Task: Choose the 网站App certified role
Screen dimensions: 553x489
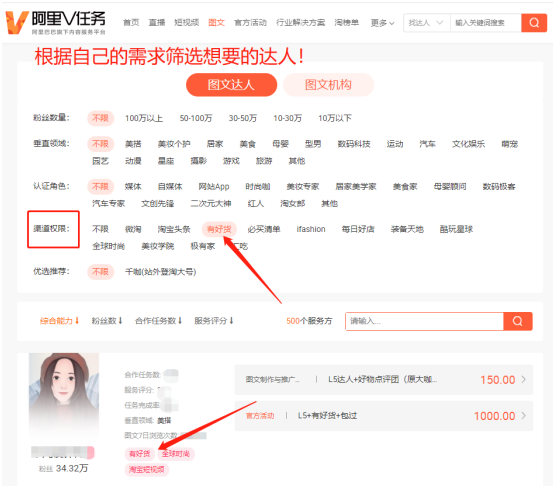Action: pos(214,187)
